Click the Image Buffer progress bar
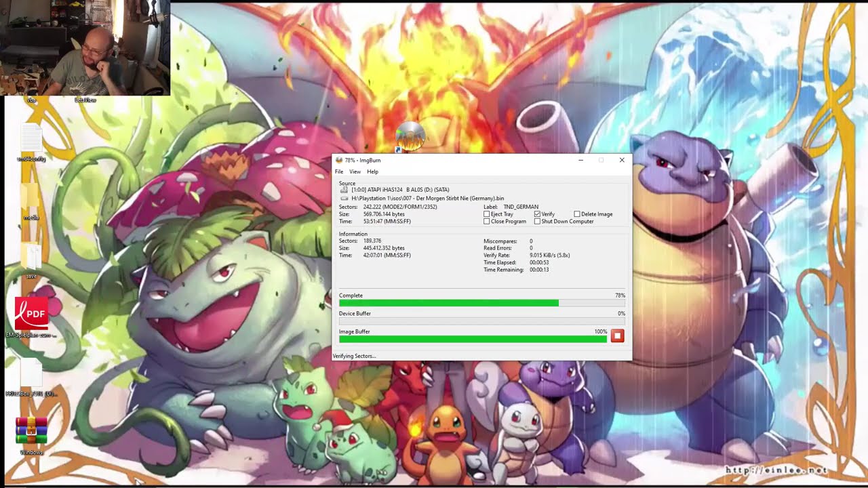 point(473,339)
